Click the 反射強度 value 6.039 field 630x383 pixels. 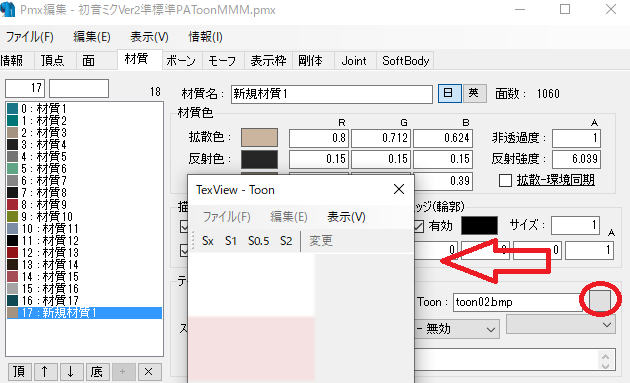point(577,159)
